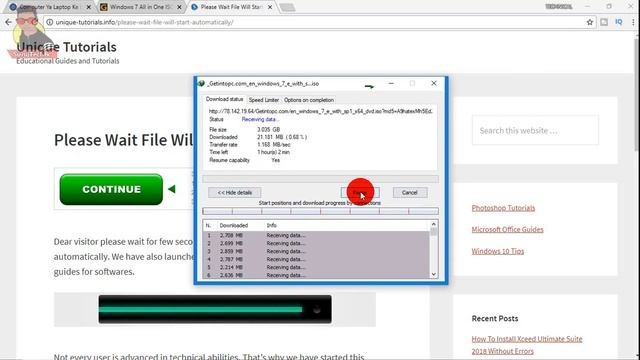Image resolution: width=640 pixels, height=360 pixels.
Task: Click the segmented connections progress bar
Action: pyautogui.click(x=320, y=211)
